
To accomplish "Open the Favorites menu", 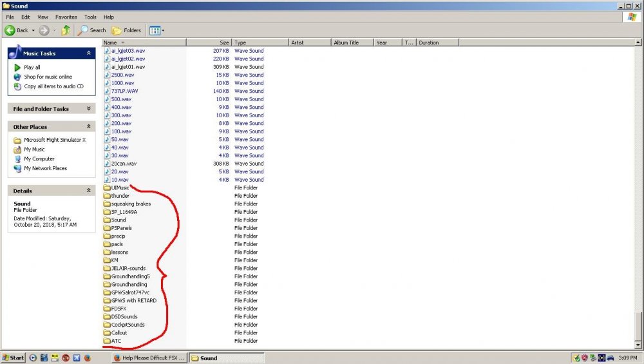I will [66, 17].
